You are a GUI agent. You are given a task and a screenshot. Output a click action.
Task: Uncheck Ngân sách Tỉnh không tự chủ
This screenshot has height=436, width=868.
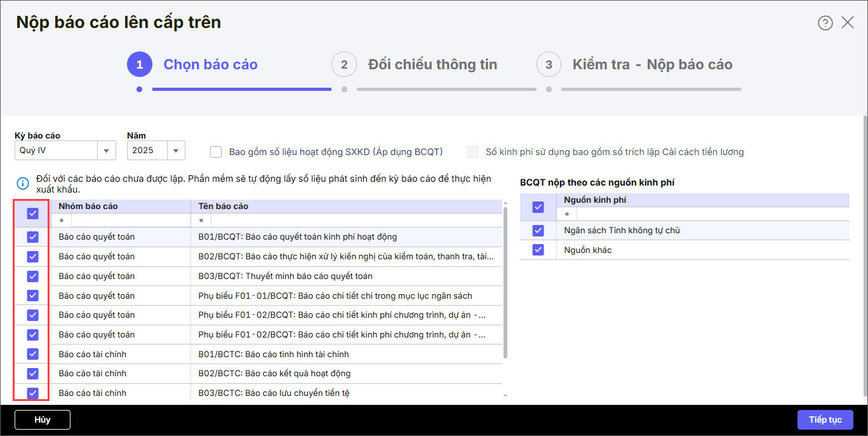(538, 230)
